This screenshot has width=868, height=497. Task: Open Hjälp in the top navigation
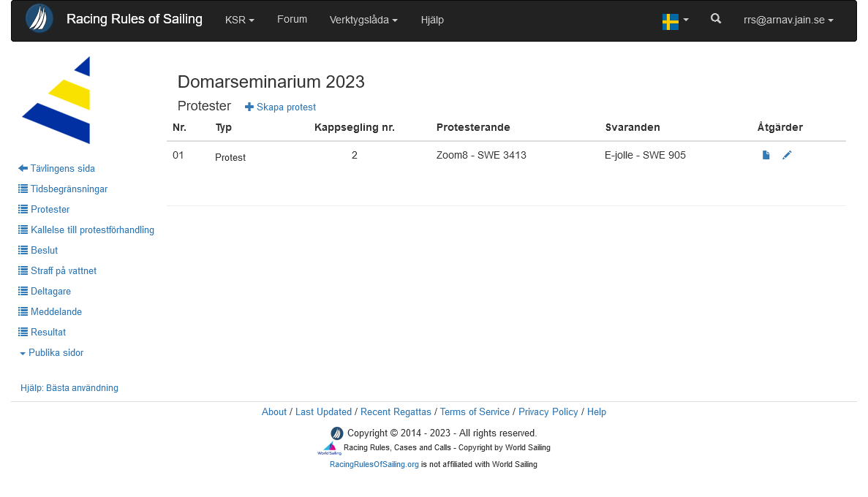click(x=432, y=20)
